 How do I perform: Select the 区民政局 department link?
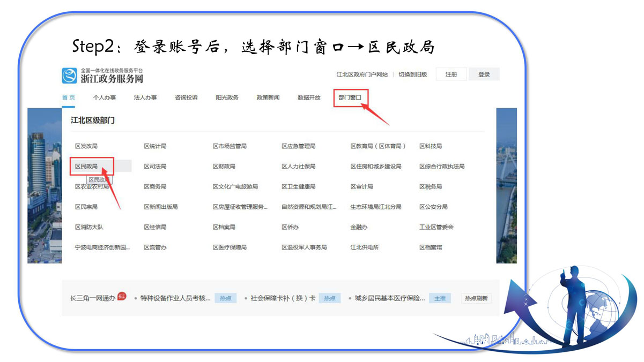(x=86, y=167)
